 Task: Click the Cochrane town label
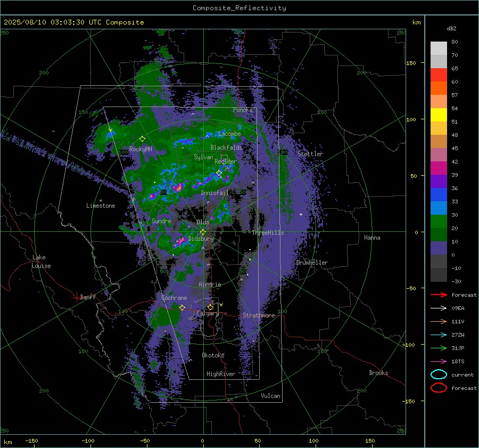174,298
